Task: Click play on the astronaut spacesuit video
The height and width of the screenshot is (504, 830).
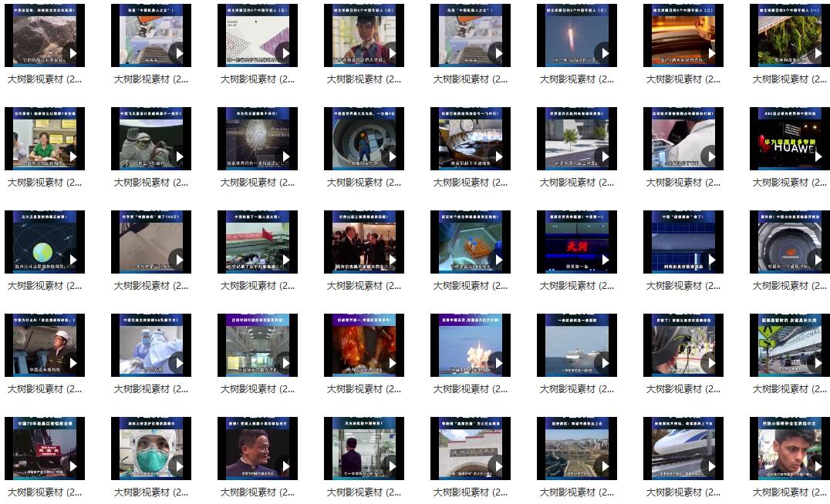Action: tap(178, 156)
